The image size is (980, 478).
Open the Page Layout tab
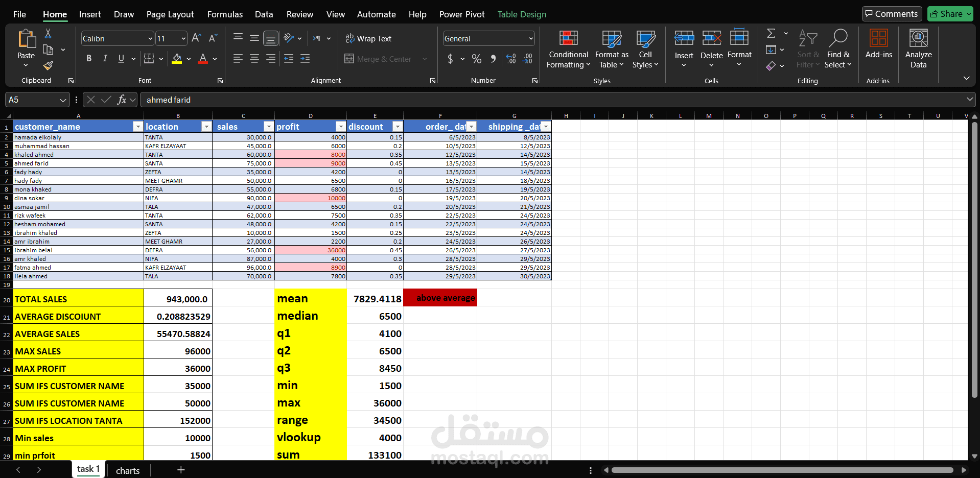(170, 14)
